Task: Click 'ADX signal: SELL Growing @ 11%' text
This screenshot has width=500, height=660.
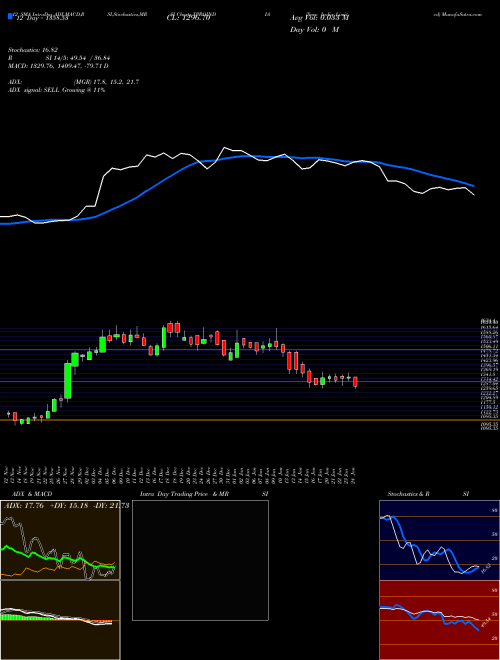Action: pyautogui.click(x=56, y=90)
